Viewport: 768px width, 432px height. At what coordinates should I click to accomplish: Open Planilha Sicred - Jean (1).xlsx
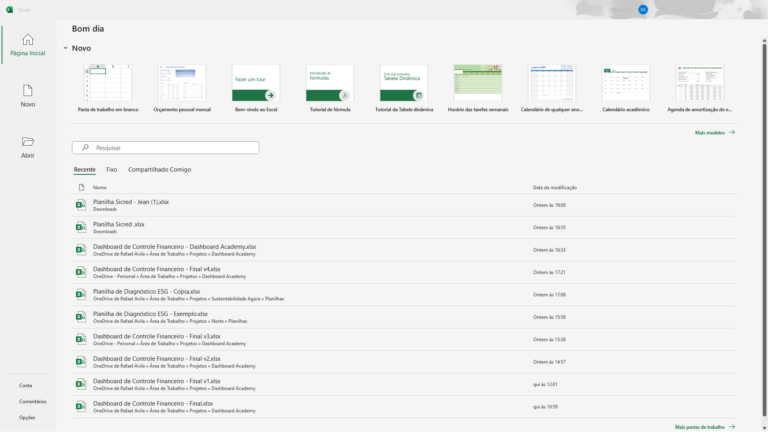coord(404,205)
